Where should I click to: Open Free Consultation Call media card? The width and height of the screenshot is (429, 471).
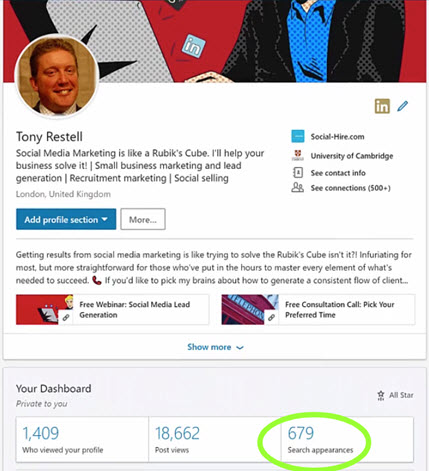pyautogui.click(x=318, y=310)
